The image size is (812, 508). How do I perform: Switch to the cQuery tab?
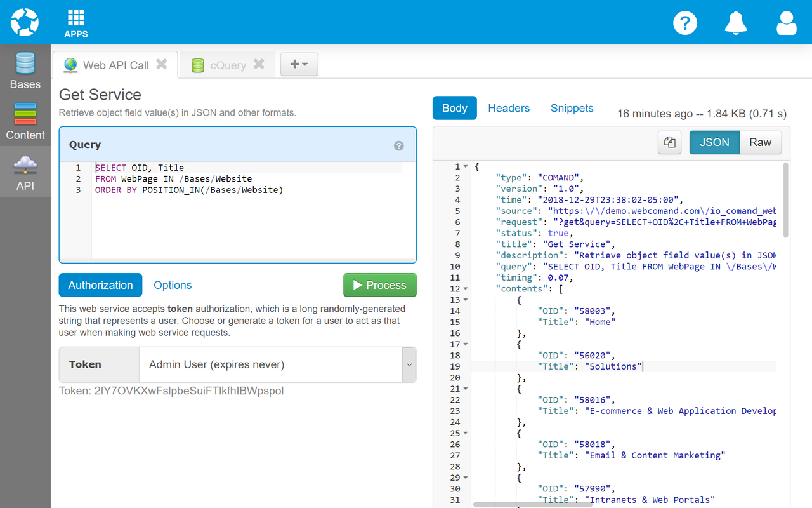point(228,65)
